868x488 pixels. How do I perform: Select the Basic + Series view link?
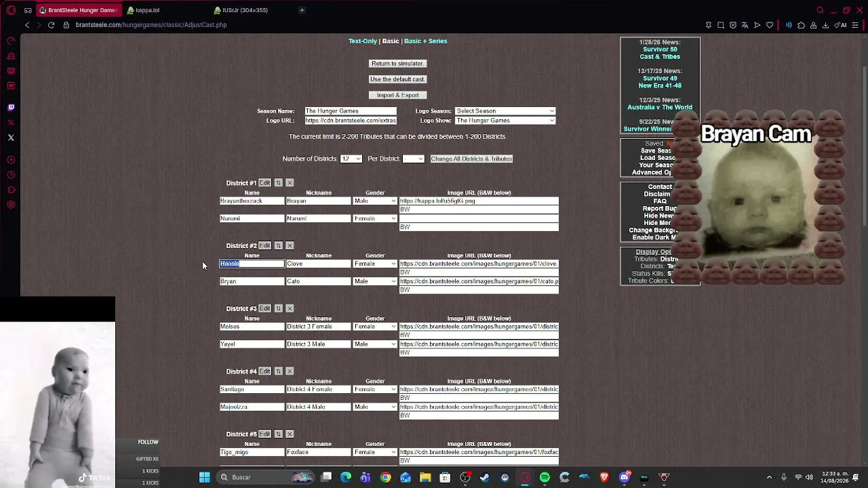426,41
